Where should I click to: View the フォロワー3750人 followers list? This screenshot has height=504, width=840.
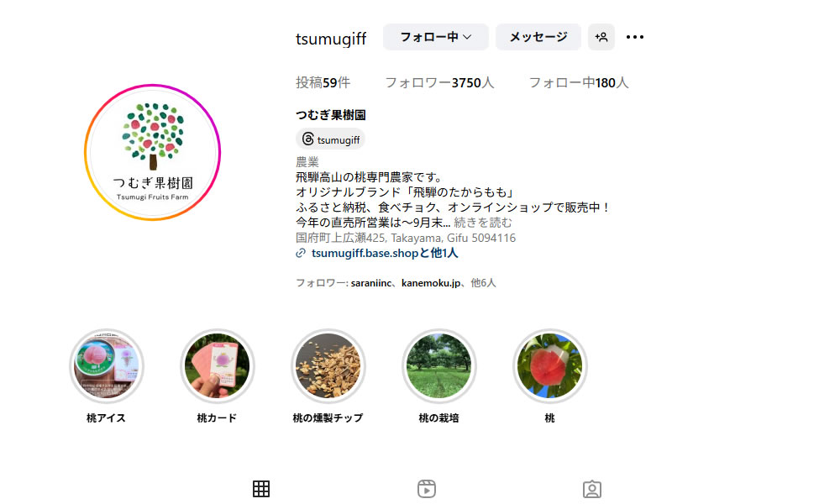(439, 82)
